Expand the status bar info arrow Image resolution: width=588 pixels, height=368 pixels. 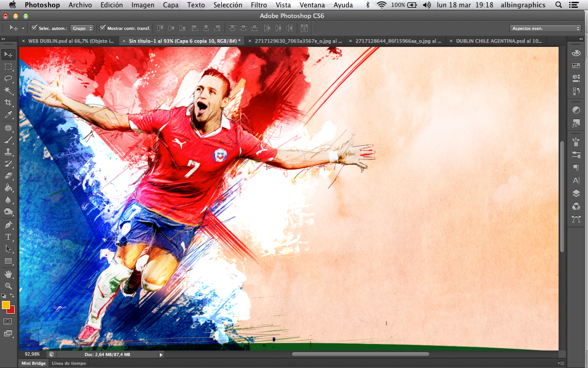click(x=161, y=355)
